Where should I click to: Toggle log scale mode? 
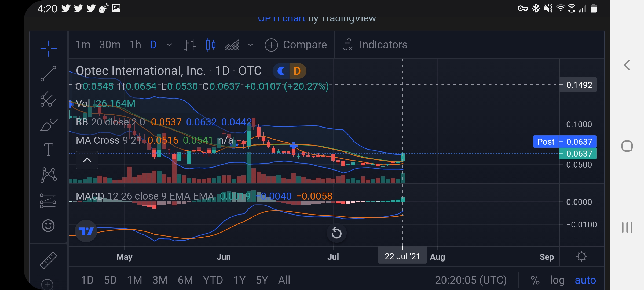tap(557, 280)
